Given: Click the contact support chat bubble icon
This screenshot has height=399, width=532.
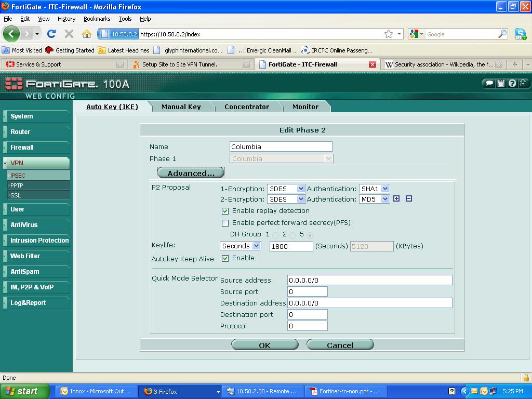Looking at the screenshot, I should [489, 83].
